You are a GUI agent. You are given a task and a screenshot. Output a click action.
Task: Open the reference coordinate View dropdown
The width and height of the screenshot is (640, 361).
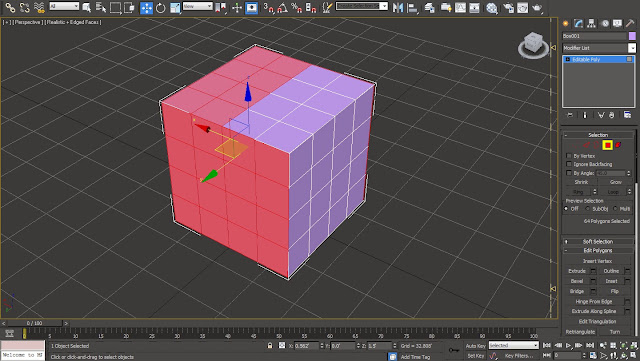point(198,6)
